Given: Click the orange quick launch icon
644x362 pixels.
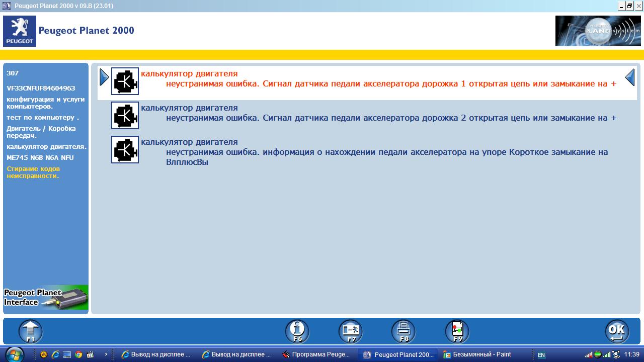Looking at the screenshot, I should pyautogui.click(x=44, y=354).
